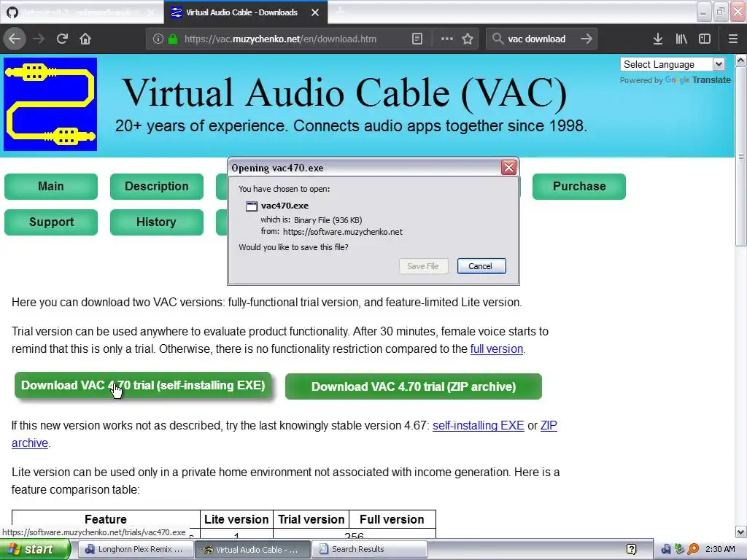Click the browser forward arrow
This screenshot has width=747, height=560.
pos(39,39)
